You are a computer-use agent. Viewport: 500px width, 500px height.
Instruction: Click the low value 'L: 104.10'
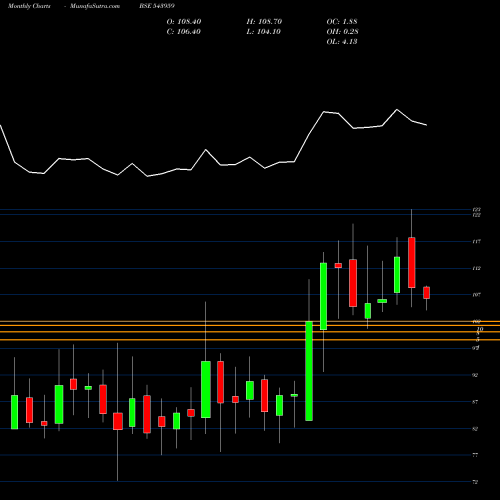(x=264, y=32)
